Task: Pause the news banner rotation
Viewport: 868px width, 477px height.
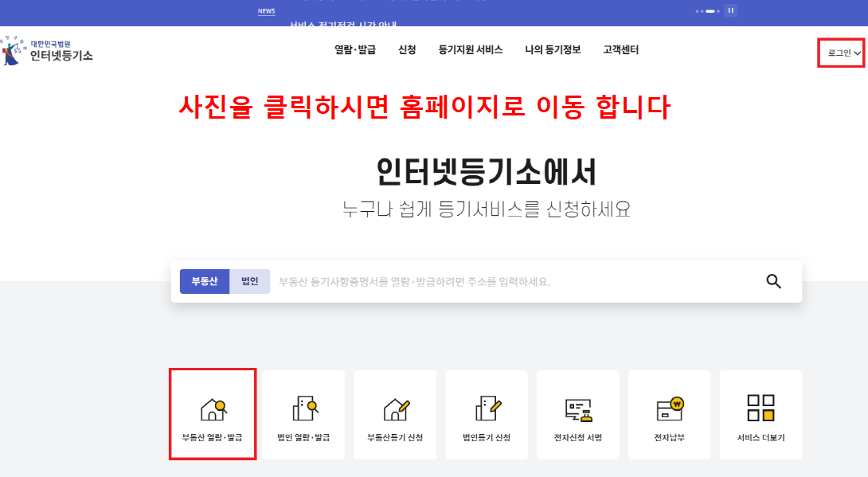Action: coord(731,10)
